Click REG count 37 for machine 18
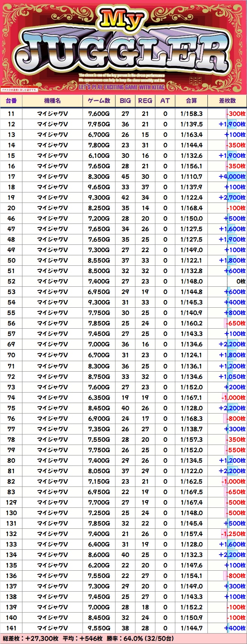 coord(145,187)
